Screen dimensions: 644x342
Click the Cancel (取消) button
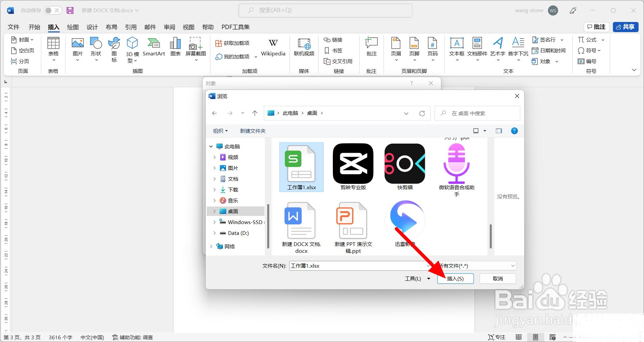(x=498, y=278)
